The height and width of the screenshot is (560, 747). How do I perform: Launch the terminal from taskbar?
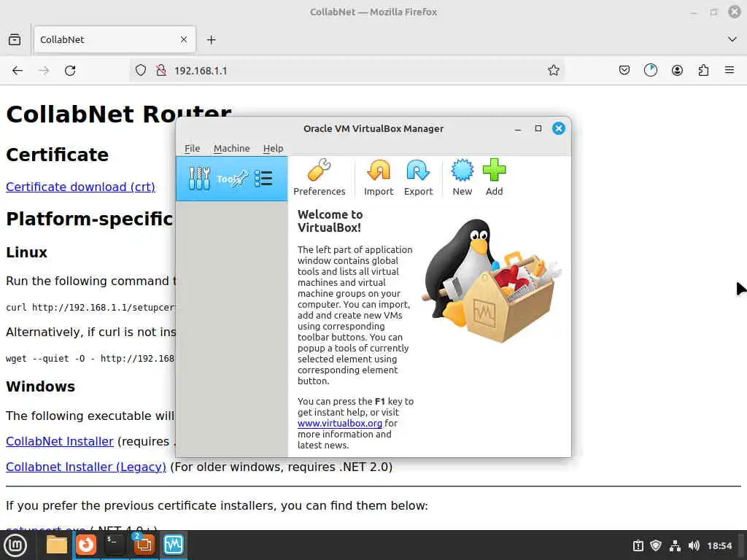pyautogui.click(x=115, y=545)
